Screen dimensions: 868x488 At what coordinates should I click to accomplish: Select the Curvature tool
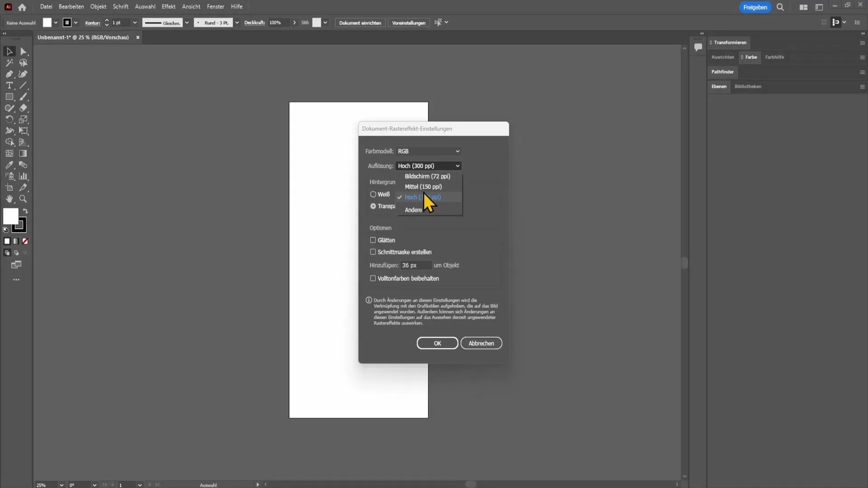[24, 74]
